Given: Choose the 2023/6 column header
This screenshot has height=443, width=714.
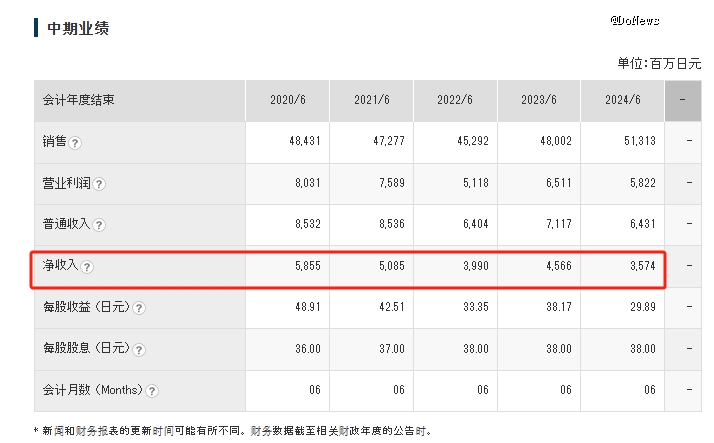Looking at the screenshot, I should tap(539, 100).
